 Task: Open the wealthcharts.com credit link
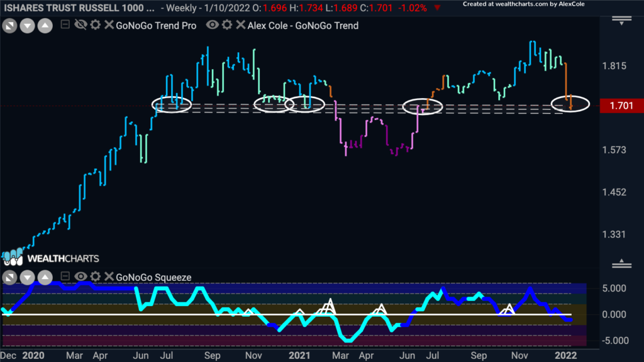click(524, 4)
